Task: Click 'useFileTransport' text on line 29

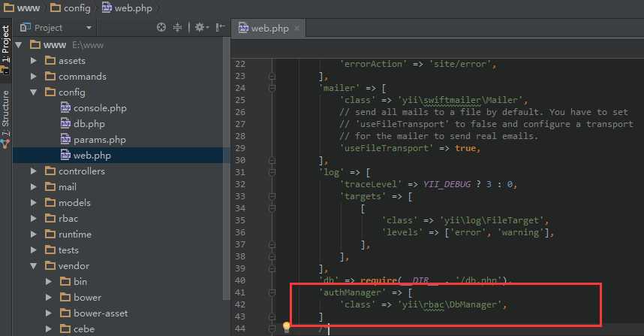Action: tap(386, 148)
